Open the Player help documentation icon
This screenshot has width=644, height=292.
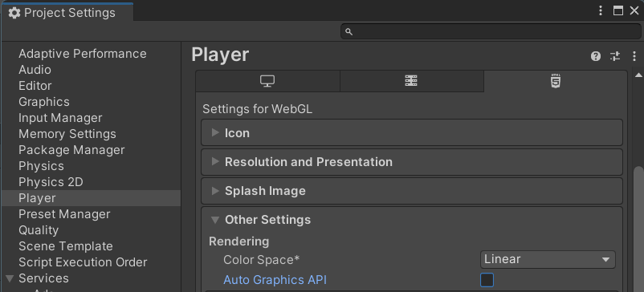(x=596, y=56)
